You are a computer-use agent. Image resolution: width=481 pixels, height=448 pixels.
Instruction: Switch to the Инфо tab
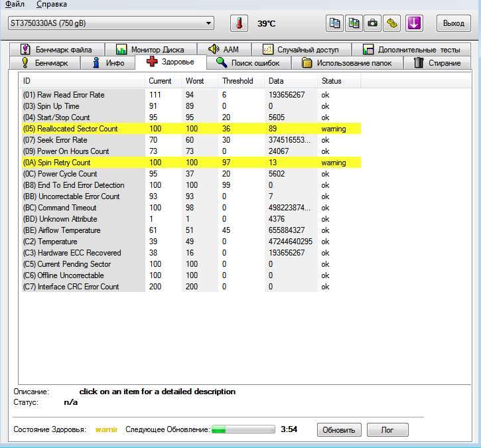coord(108,63)
